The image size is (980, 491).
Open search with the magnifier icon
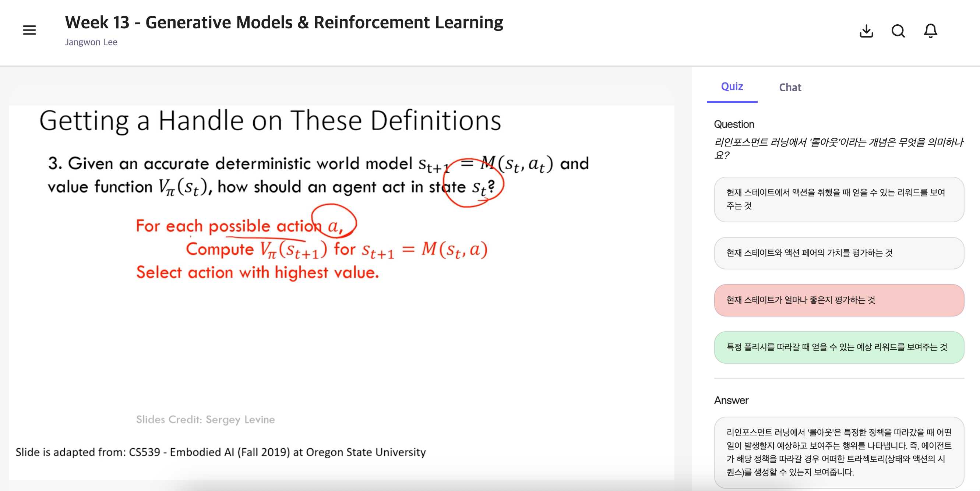pyautogui.click(x=898, y=31)
